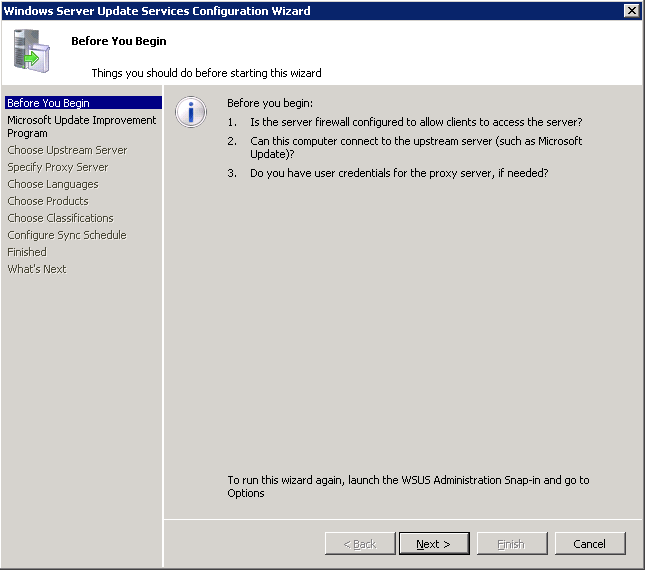Go to Choose Upstream Server step
The width and height of the screenshot is (645, 570).
[67, 150]
